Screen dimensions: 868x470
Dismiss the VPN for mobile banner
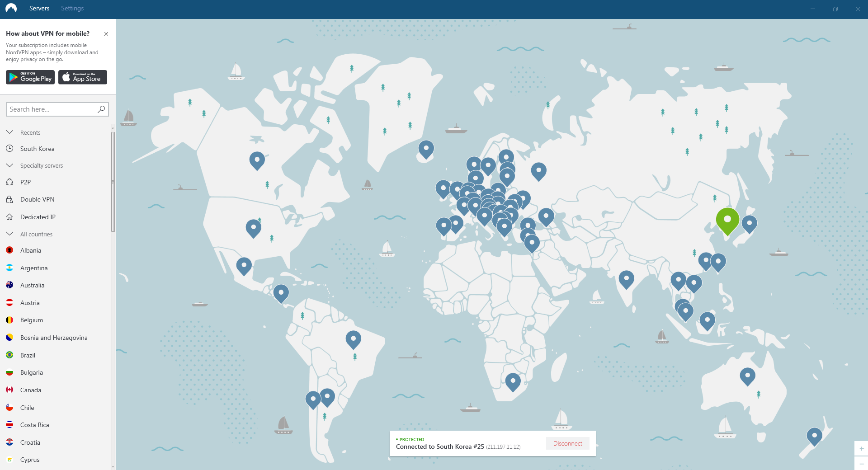[x=106, y=34]
